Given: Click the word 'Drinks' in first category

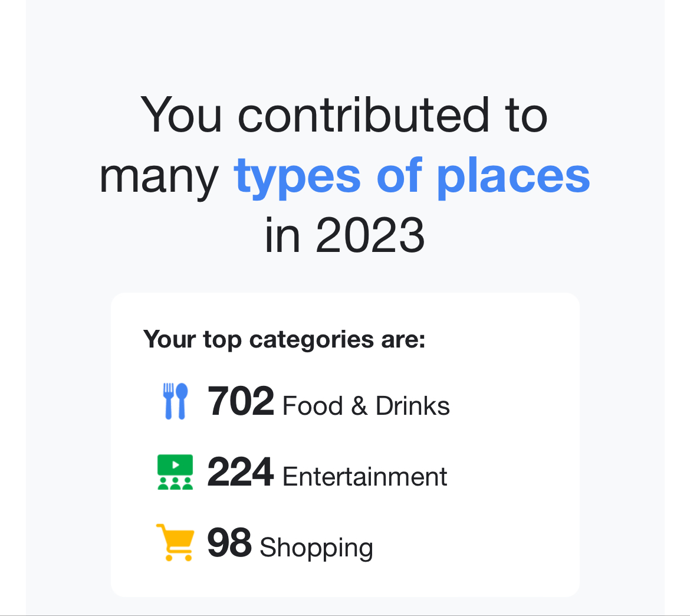Looking at the screenshot, I should tap(412, 406).
